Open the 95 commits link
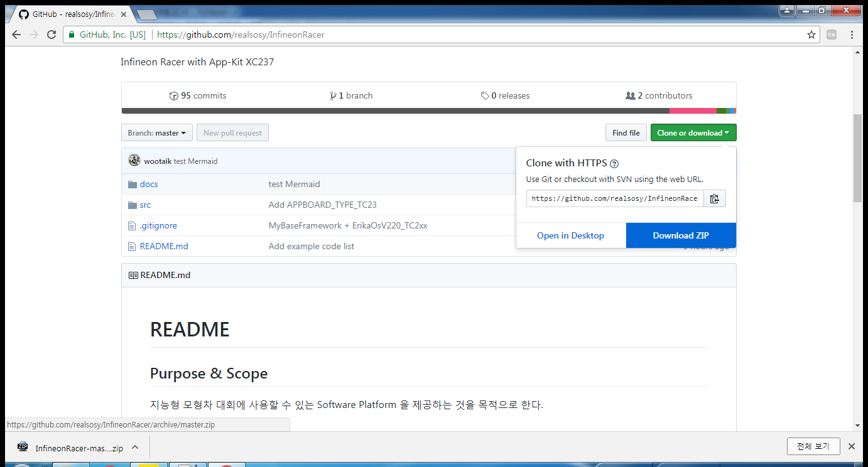 point(198,96)
